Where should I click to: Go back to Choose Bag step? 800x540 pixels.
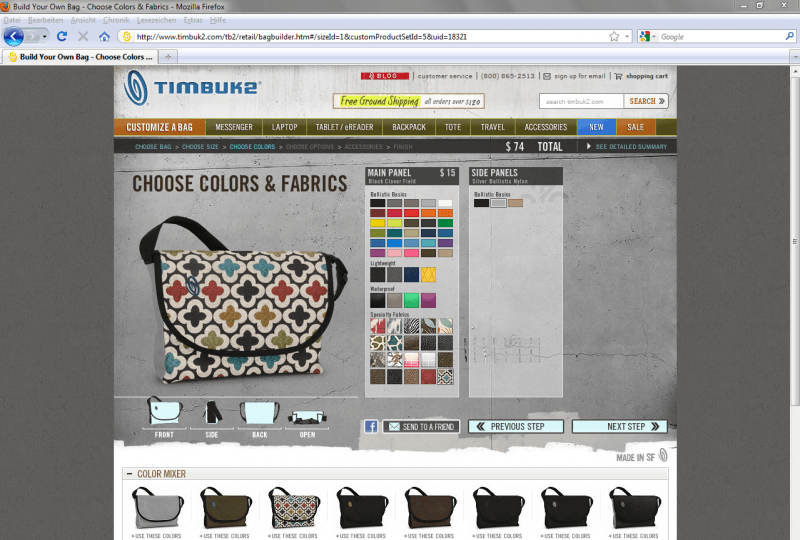pyautogui.click(x=153, y=146)
